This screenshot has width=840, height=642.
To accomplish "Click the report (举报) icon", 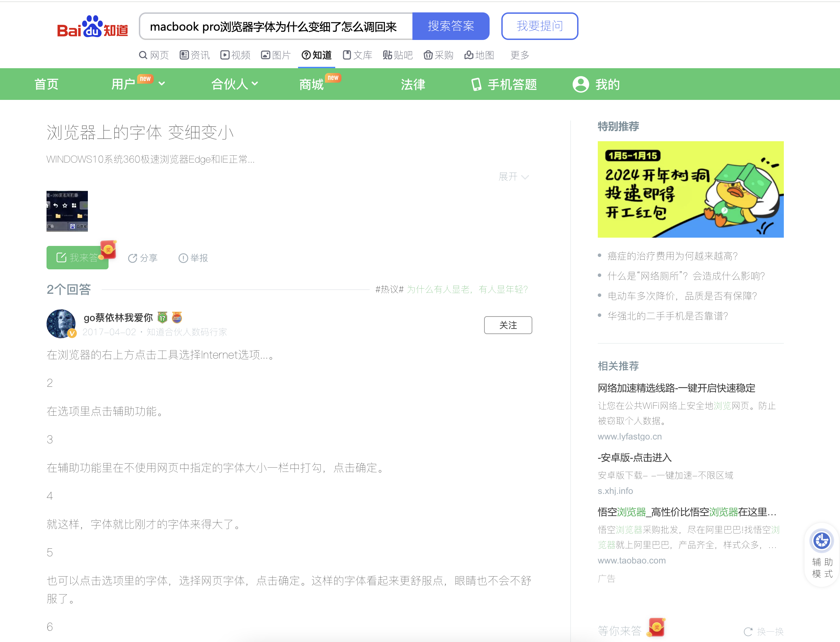I will [183, 258].
